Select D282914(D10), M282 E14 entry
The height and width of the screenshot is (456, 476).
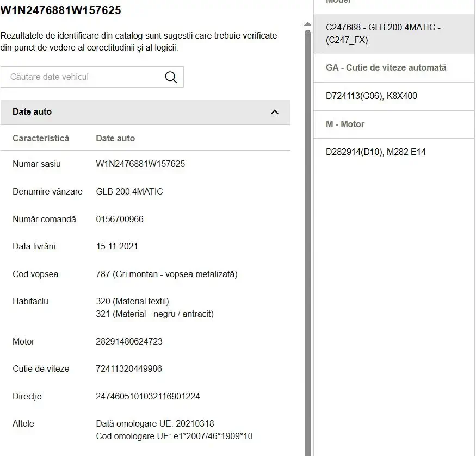394,152
